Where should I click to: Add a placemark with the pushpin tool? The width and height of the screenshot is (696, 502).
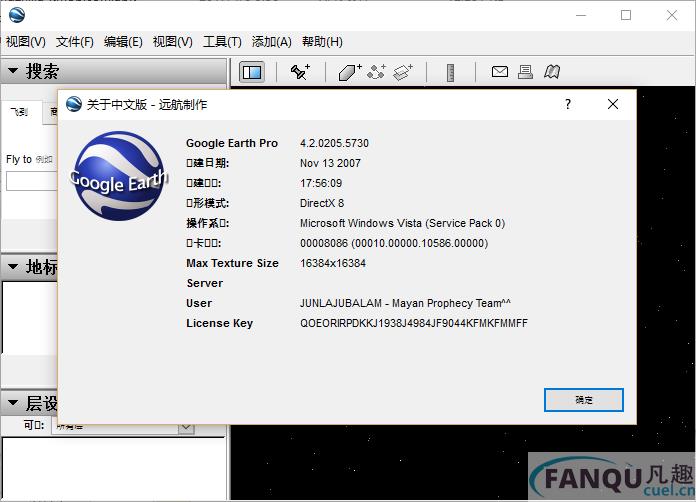point(300,71)
